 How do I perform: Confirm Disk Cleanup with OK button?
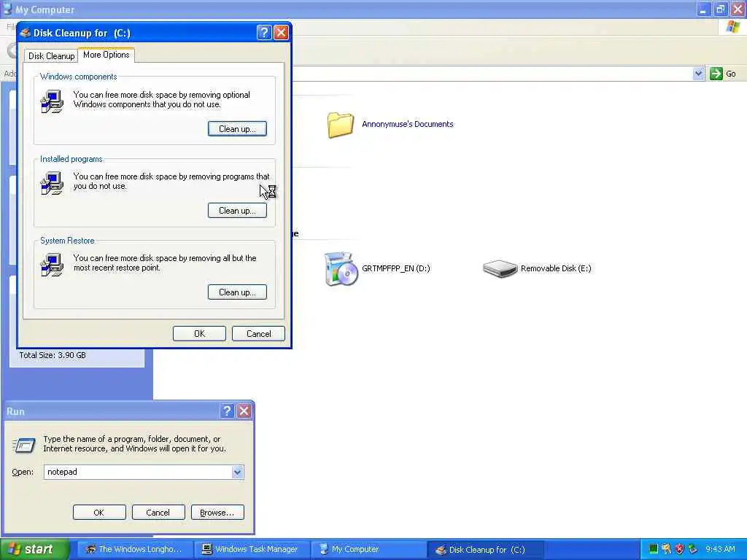(x=199, y=334)
